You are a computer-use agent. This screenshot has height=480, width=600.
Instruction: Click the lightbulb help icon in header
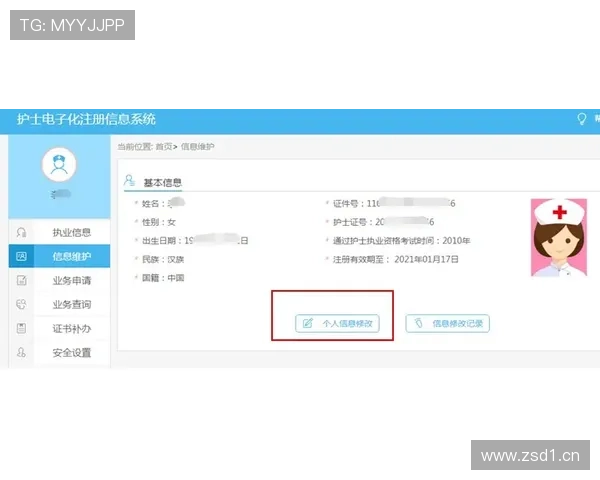581,119
